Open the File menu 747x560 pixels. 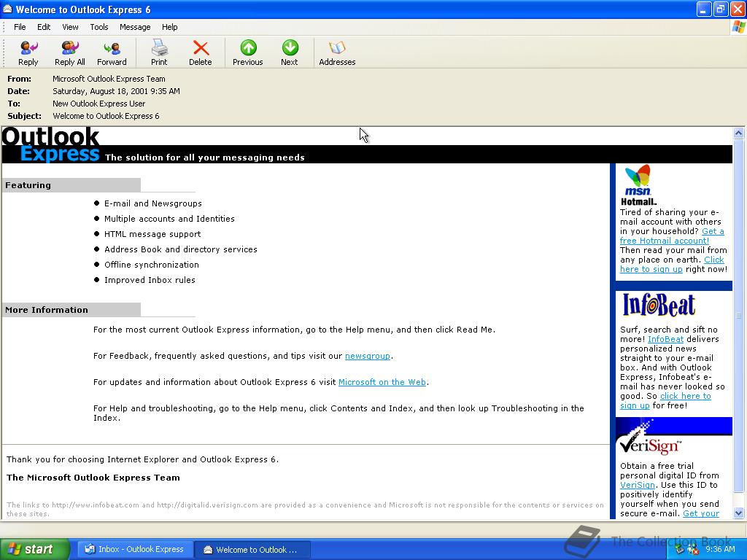coord(20,27)
